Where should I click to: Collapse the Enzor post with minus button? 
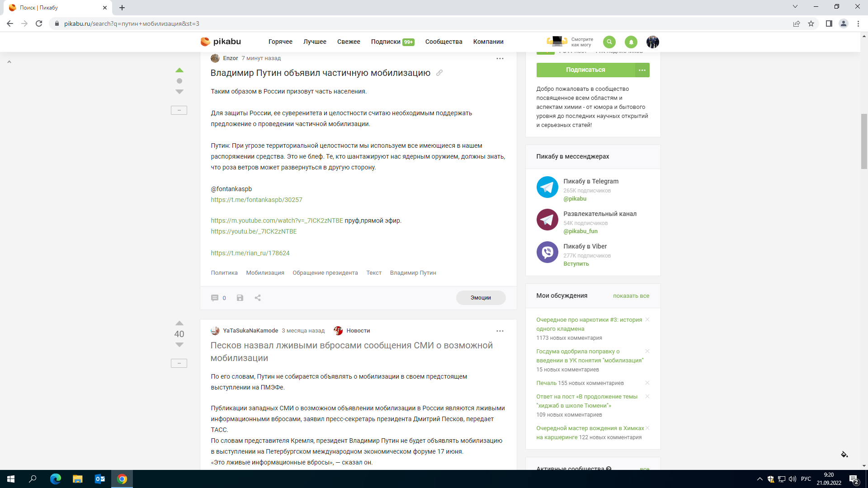pyautogui.click(x=179, y=110)
